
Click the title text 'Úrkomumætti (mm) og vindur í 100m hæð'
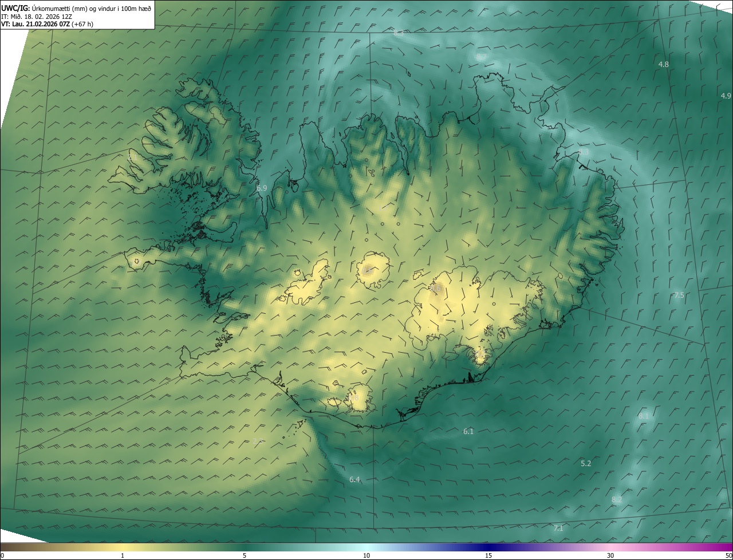[x=92, y=7]
